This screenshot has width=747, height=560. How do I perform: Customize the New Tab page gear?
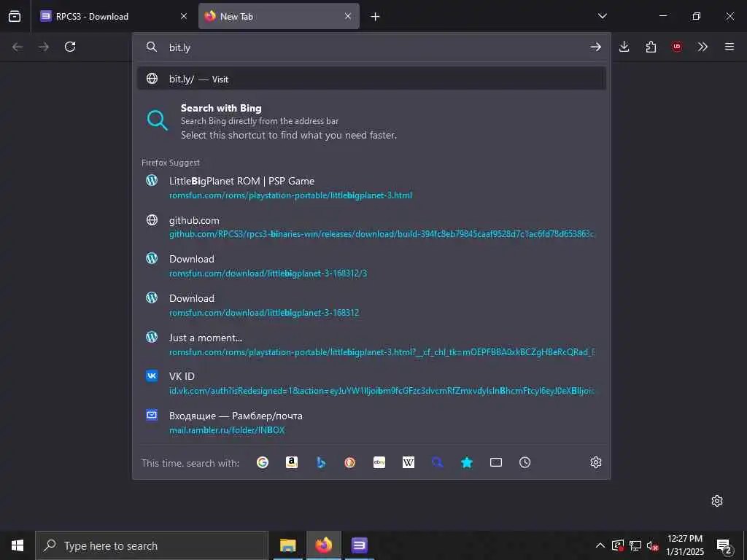coord(717,501)
